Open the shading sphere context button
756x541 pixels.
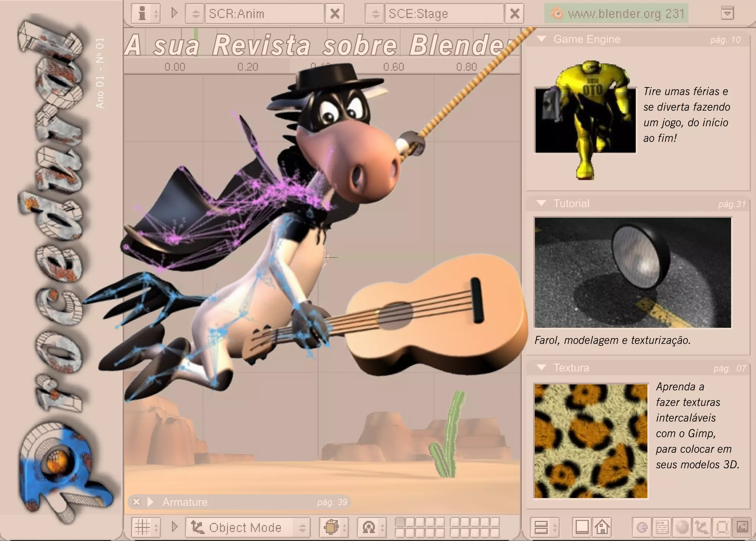pyautogui.click(x=682, y=527)
